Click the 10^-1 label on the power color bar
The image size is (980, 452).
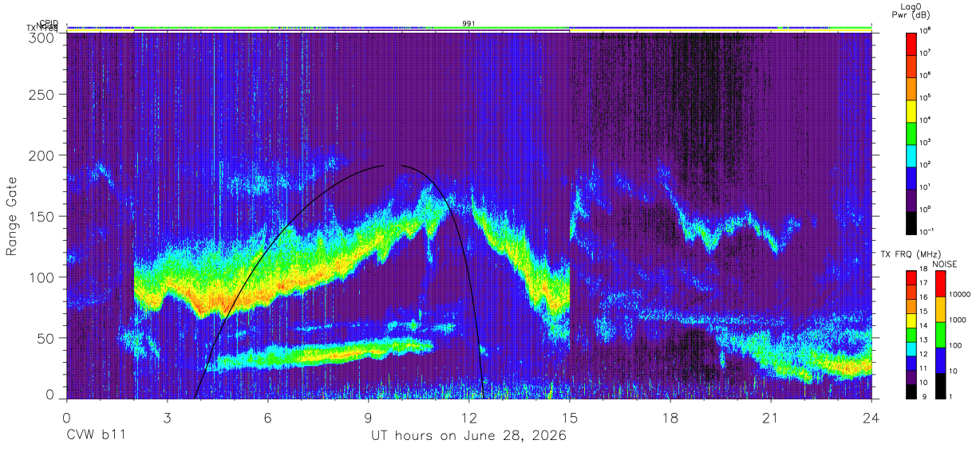coord(928,231)
